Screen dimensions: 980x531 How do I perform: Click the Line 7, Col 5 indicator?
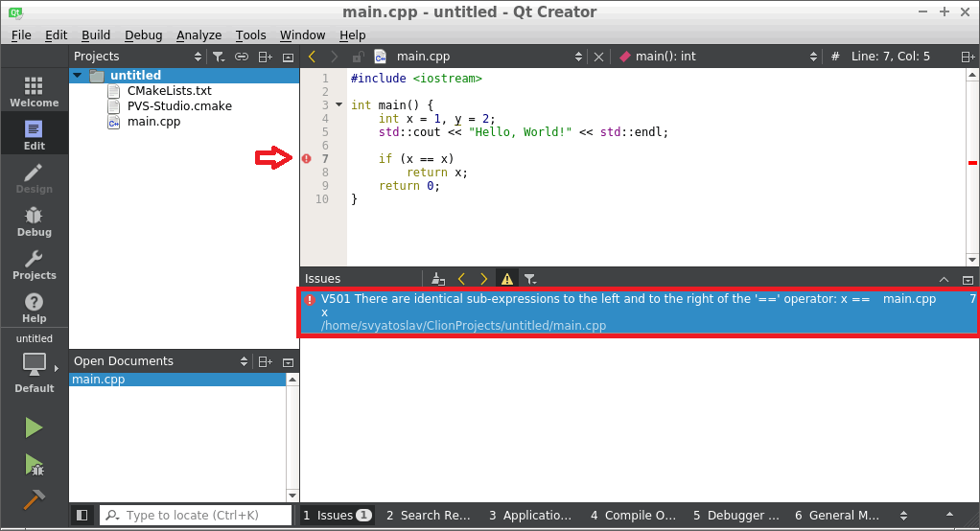[x=890, y=57]
